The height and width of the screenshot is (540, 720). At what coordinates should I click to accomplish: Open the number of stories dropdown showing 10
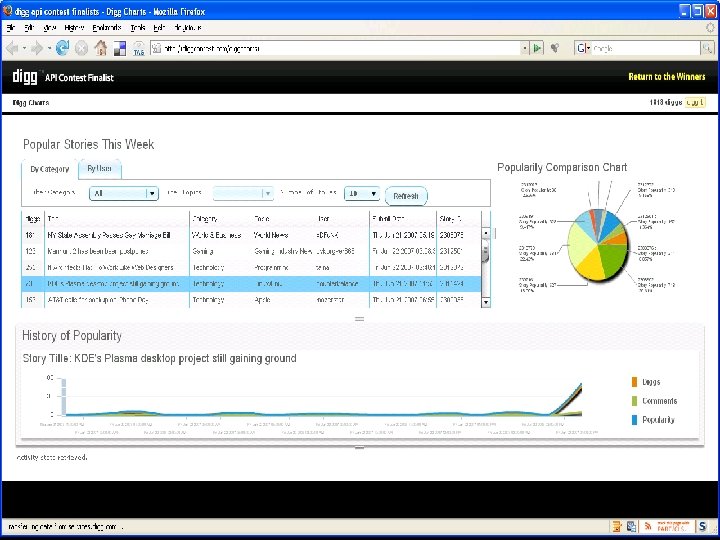[x=362, y=193]
